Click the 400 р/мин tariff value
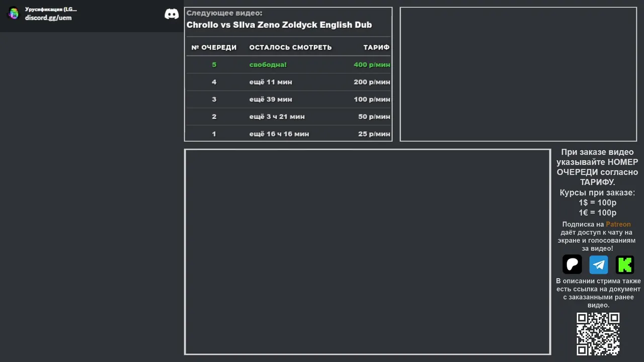 [x=372, y=65]
